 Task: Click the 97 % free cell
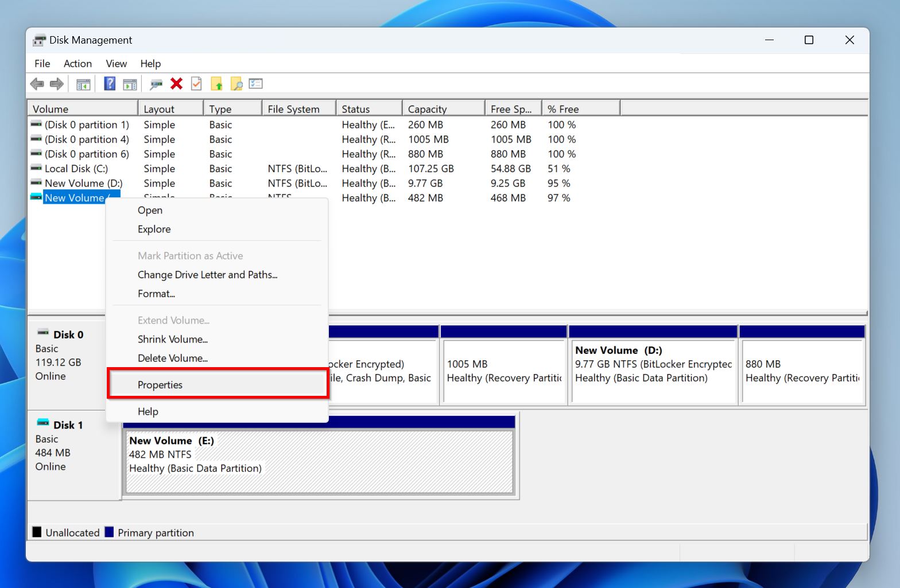[558, 198]
